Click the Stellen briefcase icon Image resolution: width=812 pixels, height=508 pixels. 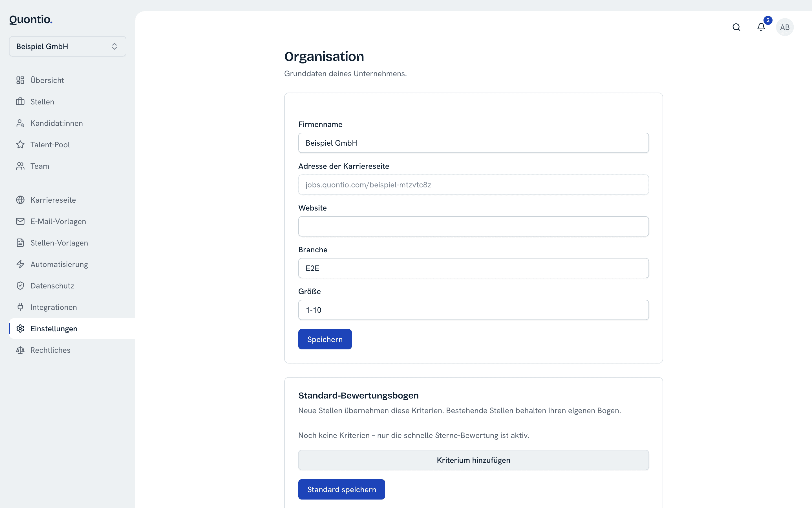coord(20,102)
